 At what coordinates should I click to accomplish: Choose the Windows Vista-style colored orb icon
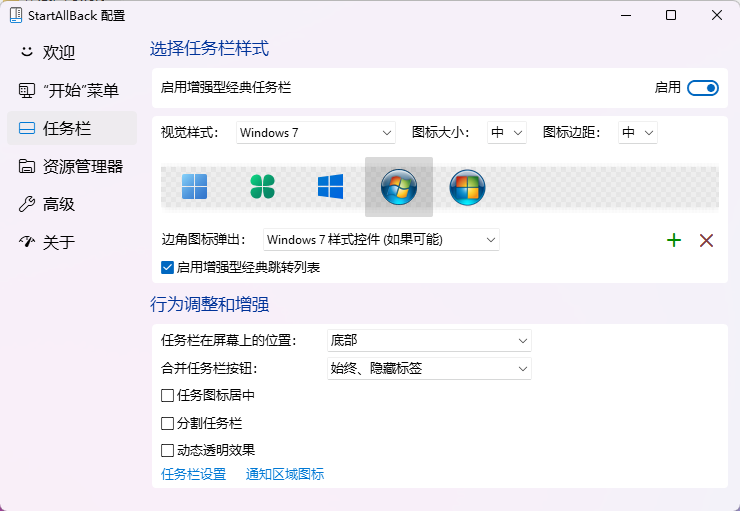pyautogui.click(x=467, y=187)
